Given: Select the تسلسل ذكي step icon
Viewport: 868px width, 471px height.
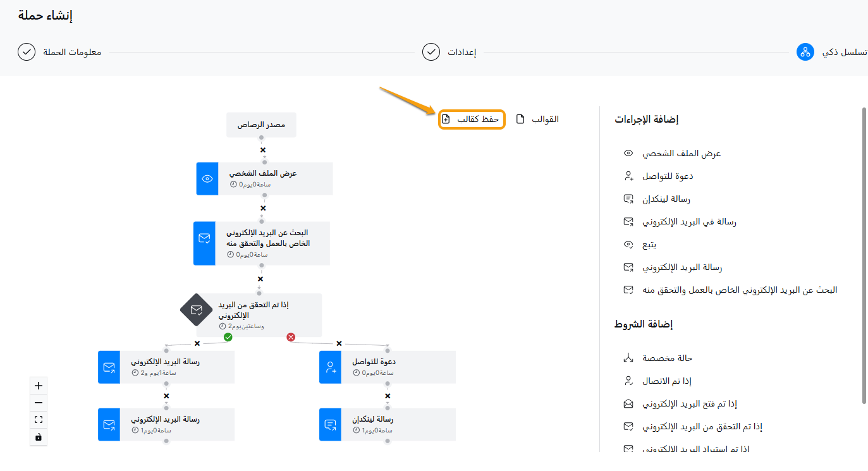Looking at the screenshot, I should 805,52.
